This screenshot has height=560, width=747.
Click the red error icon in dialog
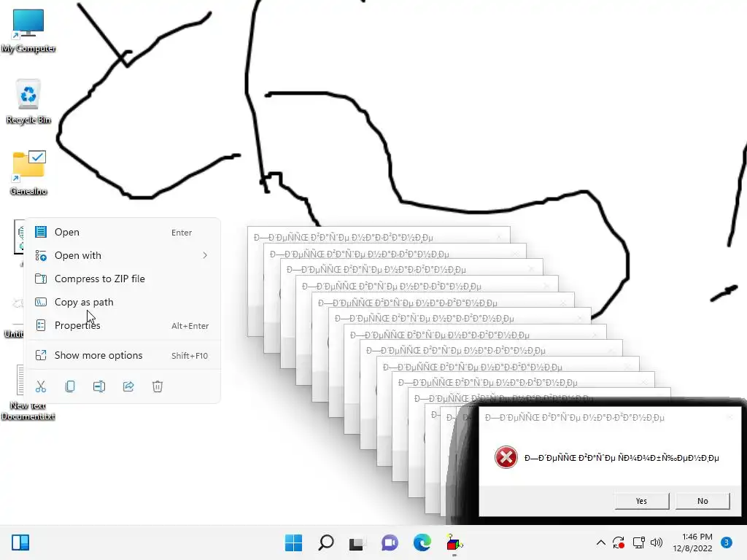(x=506, y=458)
